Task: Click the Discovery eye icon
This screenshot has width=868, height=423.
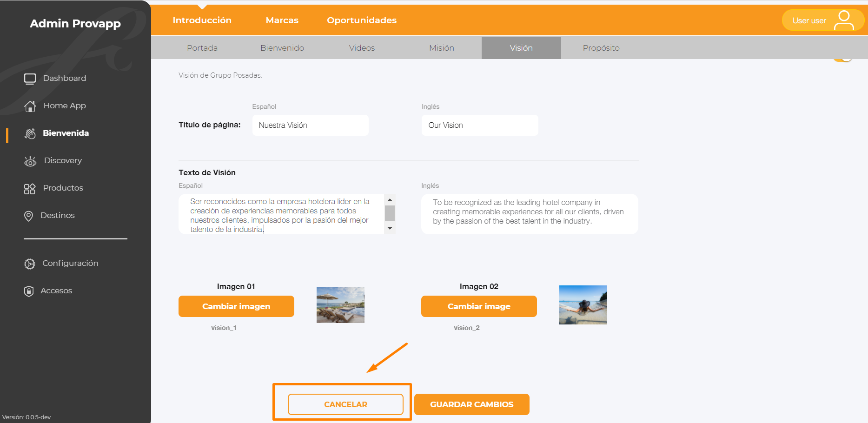Action: coord(30,161)
